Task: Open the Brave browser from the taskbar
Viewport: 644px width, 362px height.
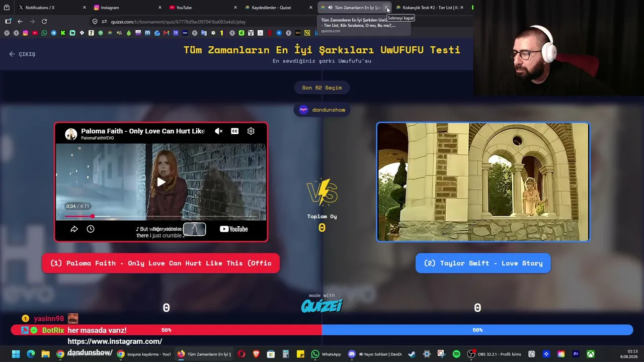Action: tap(256, 354)
